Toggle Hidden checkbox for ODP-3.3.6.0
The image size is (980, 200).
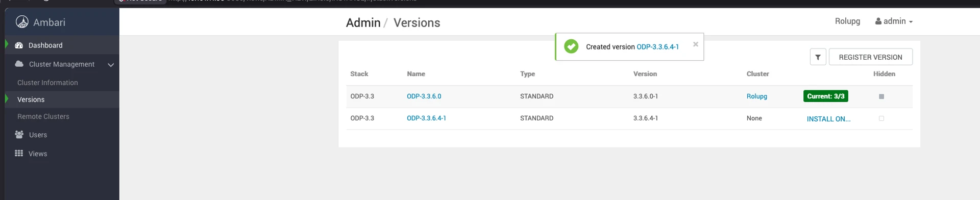tap(881, 96)
